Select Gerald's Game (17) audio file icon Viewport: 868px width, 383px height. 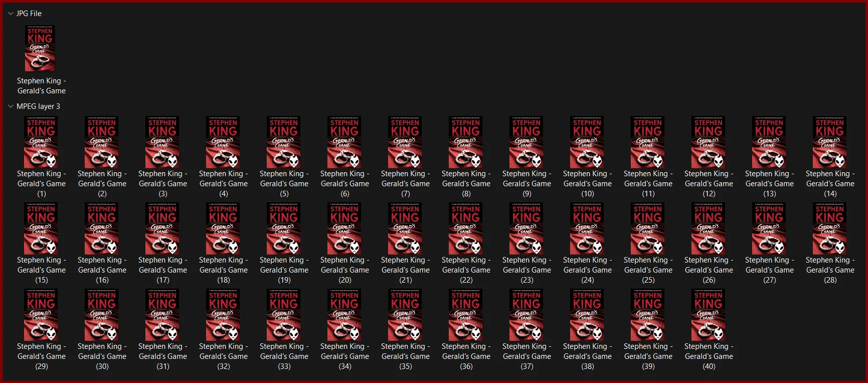tap(162, 228)
